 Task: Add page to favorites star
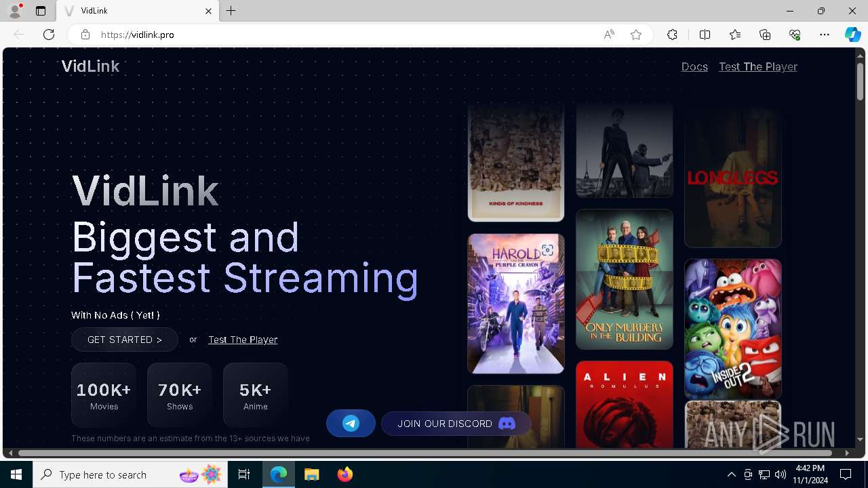point(636,35)
